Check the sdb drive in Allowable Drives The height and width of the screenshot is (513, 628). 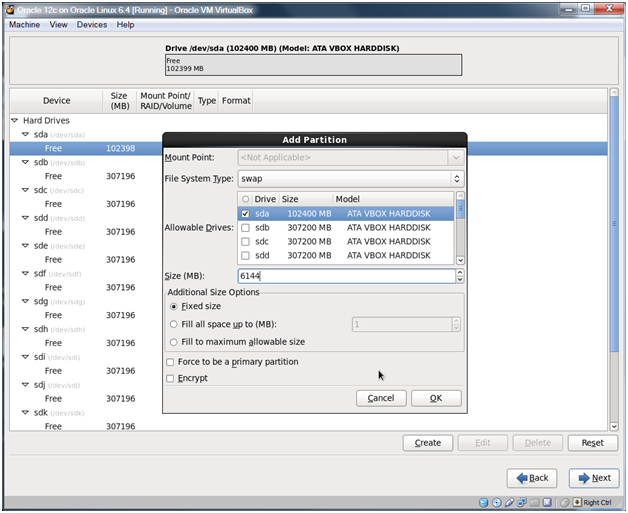click(x=246, y=227)
